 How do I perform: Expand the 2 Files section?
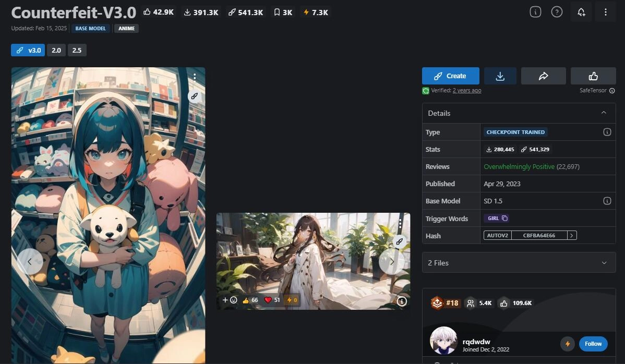[x=604, y=263]
